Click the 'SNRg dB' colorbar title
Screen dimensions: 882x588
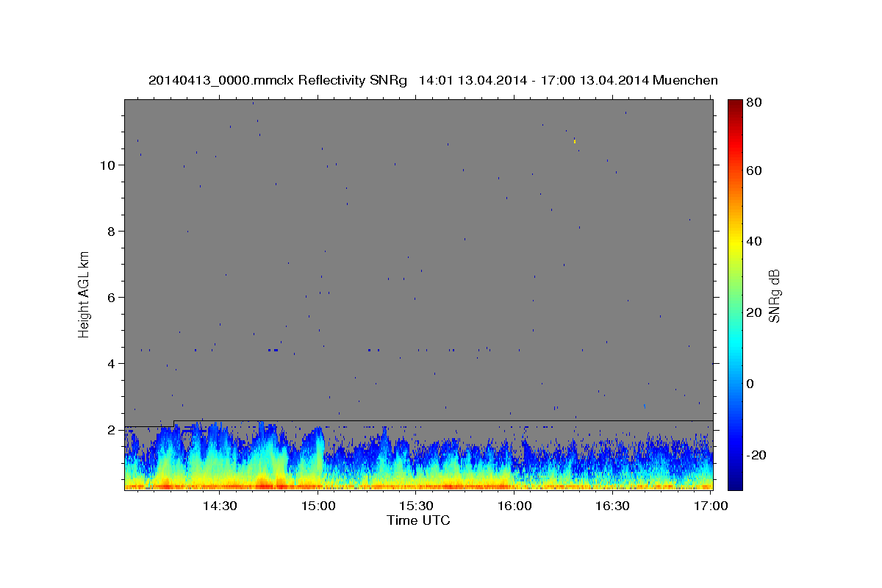coord(774,295)
